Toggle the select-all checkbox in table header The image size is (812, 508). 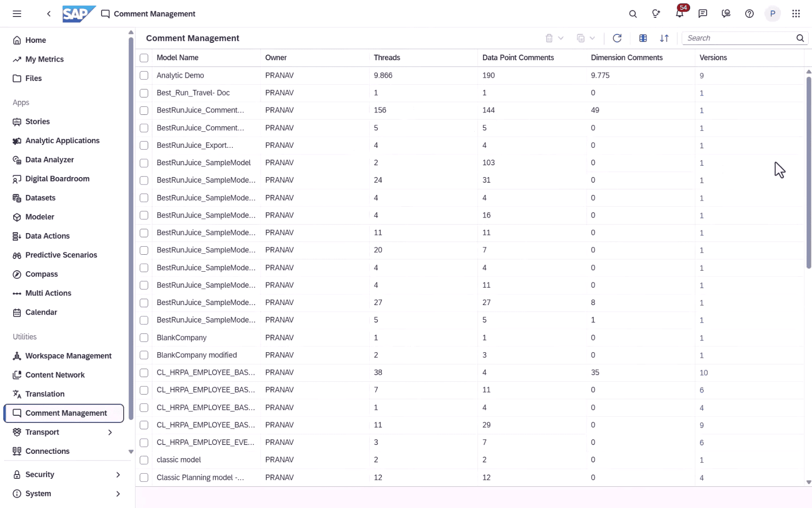point(144,58)
